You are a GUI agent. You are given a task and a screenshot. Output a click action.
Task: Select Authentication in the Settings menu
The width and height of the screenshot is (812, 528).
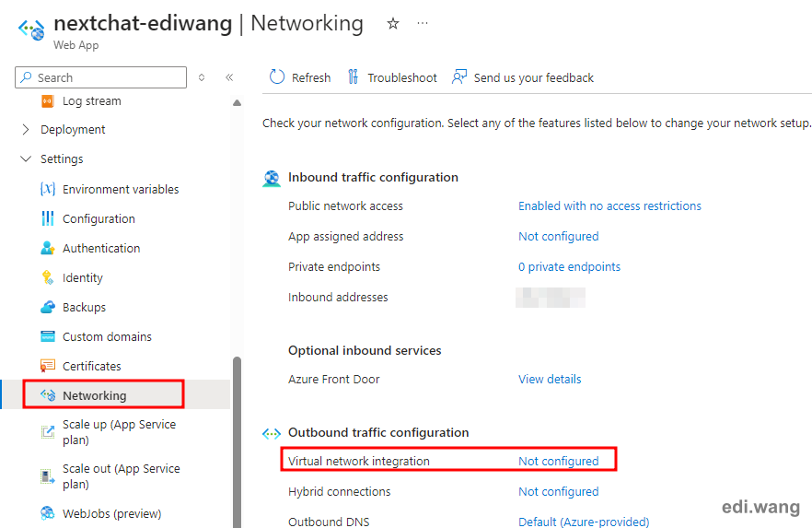coord(101,248)
